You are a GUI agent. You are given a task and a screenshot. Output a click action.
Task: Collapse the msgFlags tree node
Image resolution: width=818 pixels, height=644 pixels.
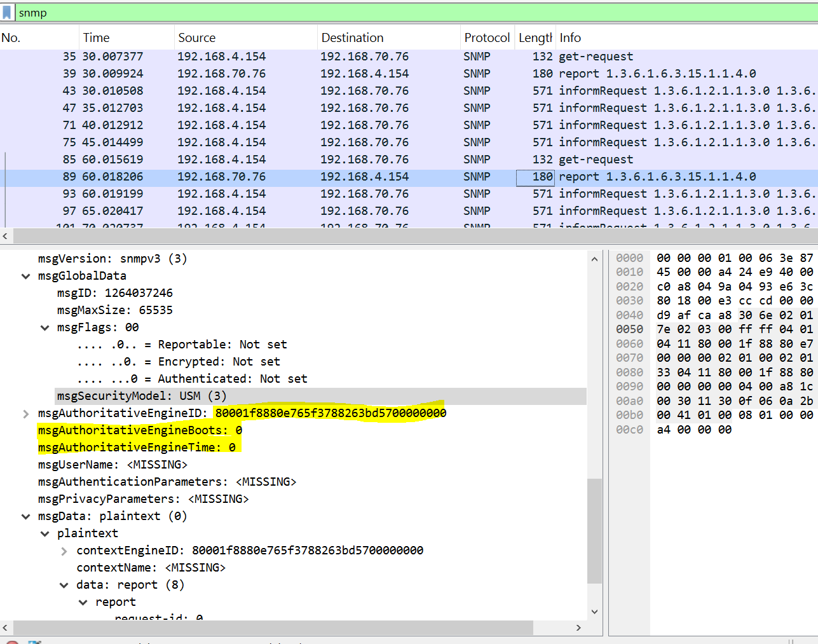45,327
